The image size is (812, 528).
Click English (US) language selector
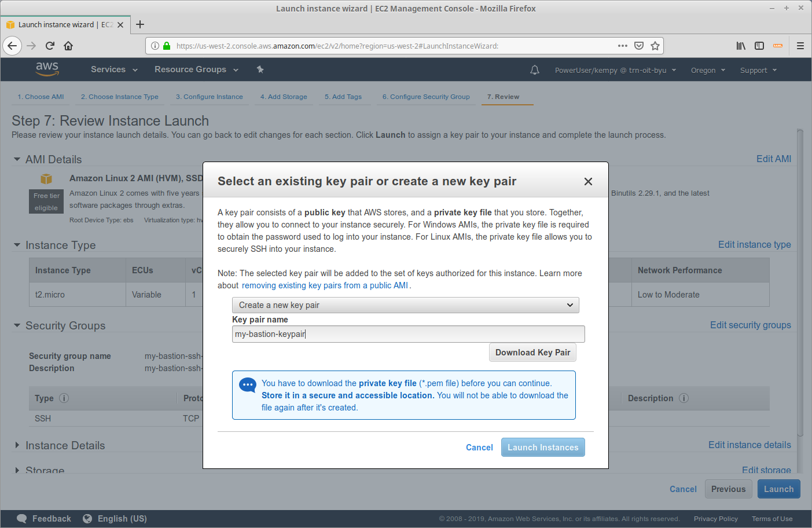point(122,519)
